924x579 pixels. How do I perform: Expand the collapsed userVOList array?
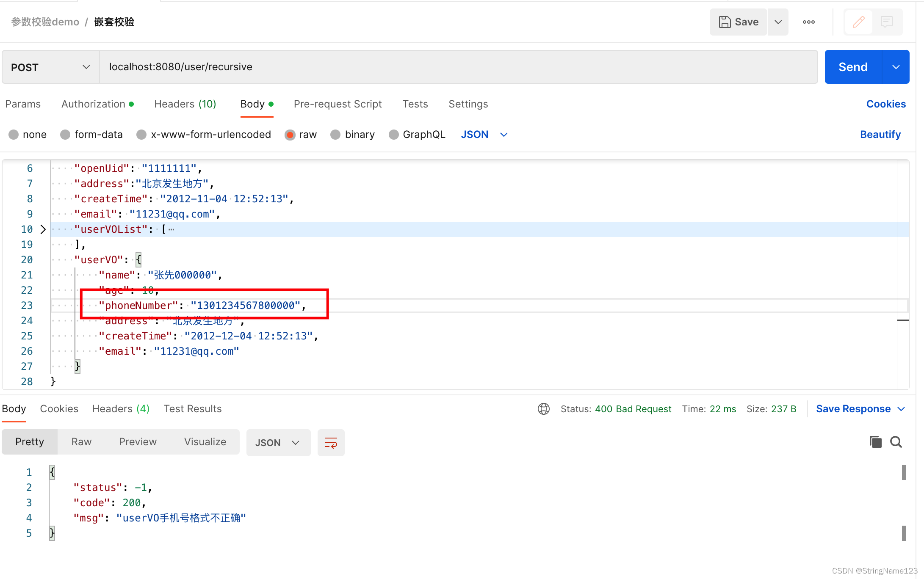[42, 229]
